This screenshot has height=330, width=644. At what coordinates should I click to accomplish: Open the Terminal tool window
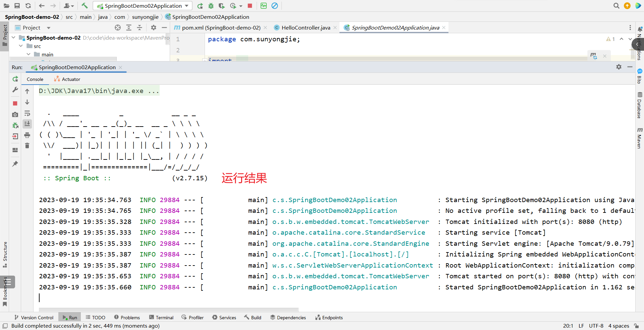tap(161, 317)
